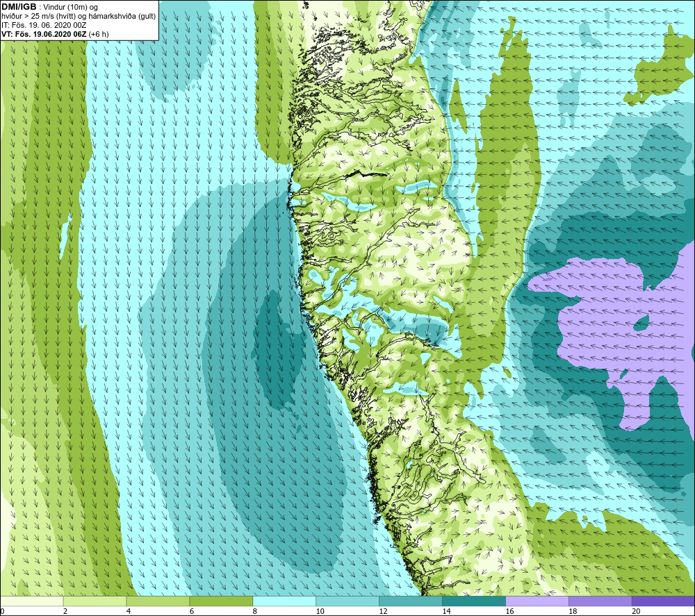Click the "DMI/IGB" title text
The image size is (695, 616).
click(19, 7)
